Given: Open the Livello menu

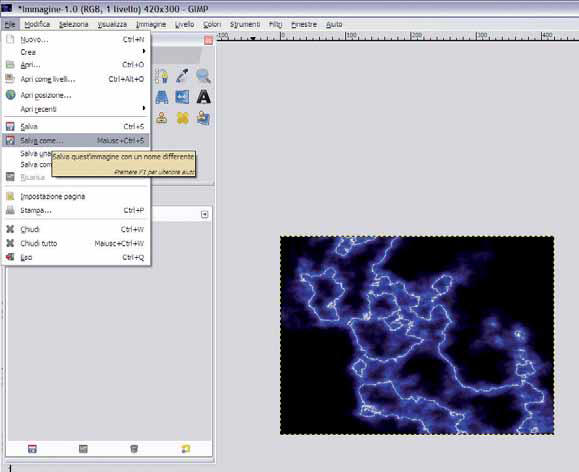Looking at the screenshot, I should point(184,24).
